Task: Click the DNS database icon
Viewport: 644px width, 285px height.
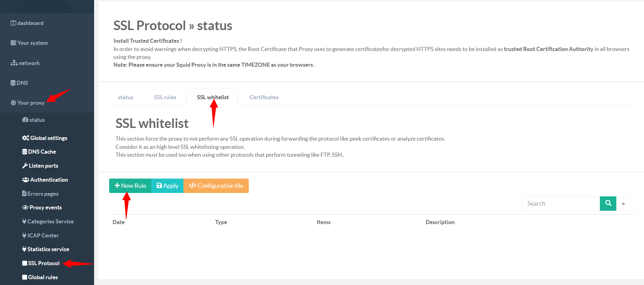Action: (13, 83)
